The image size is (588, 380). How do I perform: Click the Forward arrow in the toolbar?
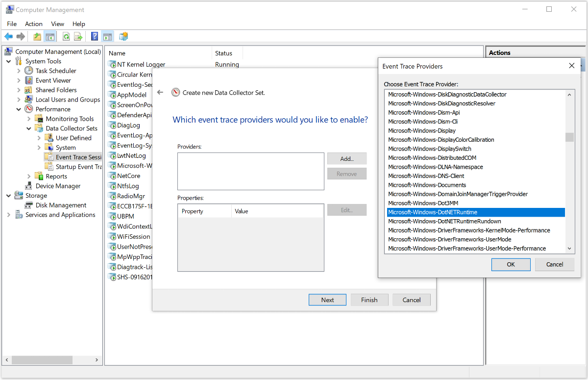pyautogui.click(x=21, y=36)
